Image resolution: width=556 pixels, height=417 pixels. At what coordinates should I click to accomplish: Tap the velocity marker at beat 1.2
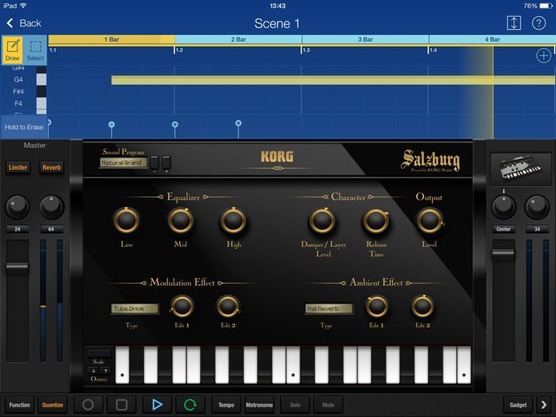175,124
